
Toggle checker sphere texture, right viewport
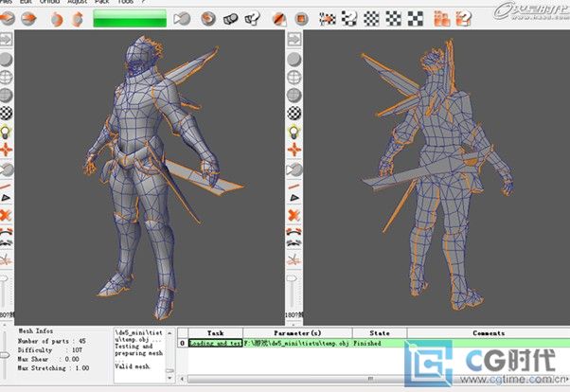(294, 113)
